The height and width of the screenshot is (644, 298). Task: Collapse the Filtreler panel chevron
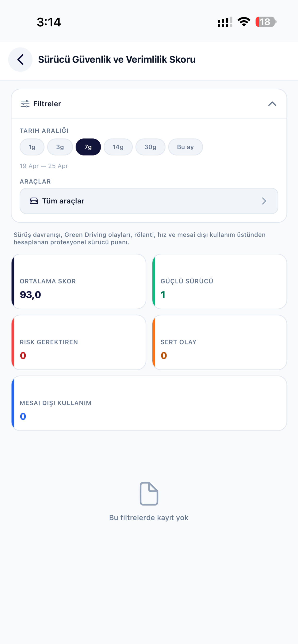272,104
